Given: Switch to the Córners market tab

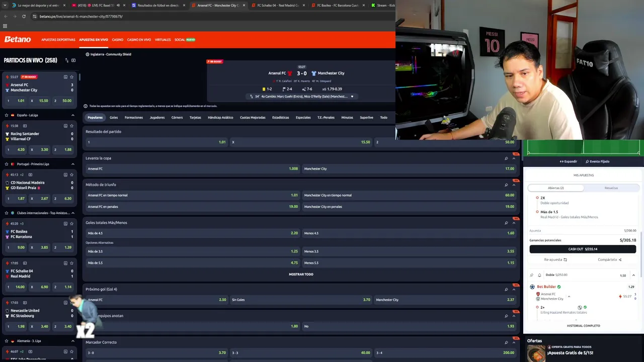Looking at the screenshot, I should pyautogui.click(x=177, y=118).
